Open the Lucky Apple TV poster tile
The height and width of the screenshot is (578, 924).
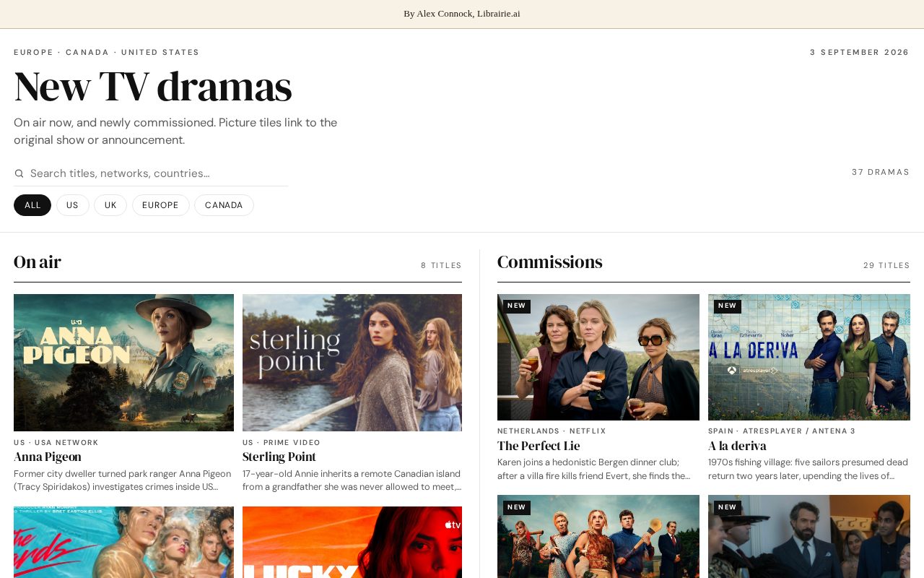(x=352, y=542)
